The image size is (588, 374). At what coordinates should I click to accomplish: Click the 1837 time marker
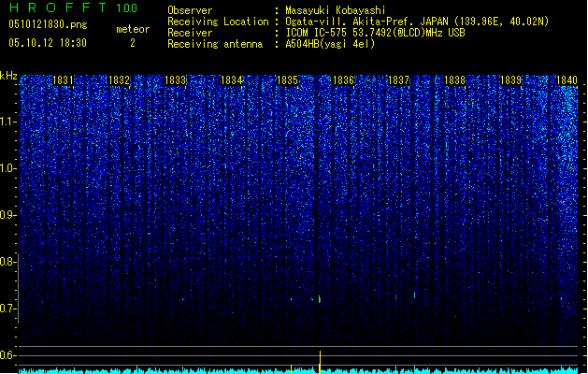point(398,79)
